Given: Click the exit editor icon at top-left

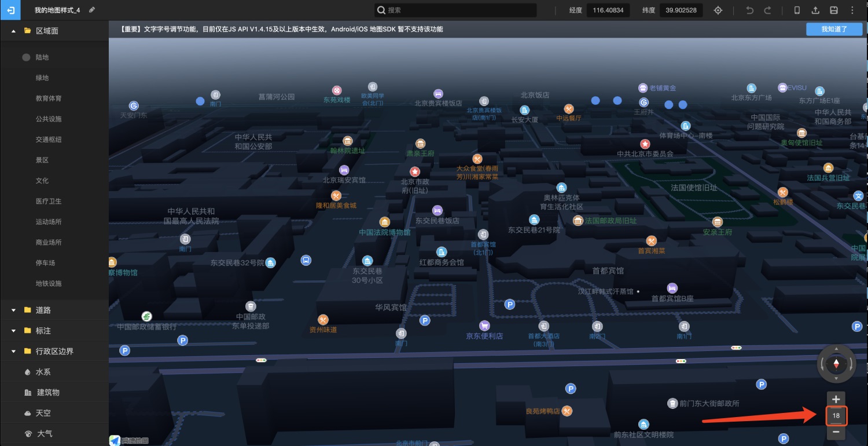Looking at the screenshot, I should 11,10.
